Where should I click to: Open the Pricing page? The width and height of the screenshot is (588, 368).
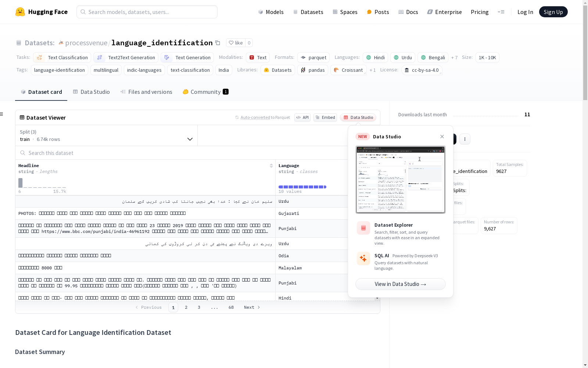coord(480,12)
